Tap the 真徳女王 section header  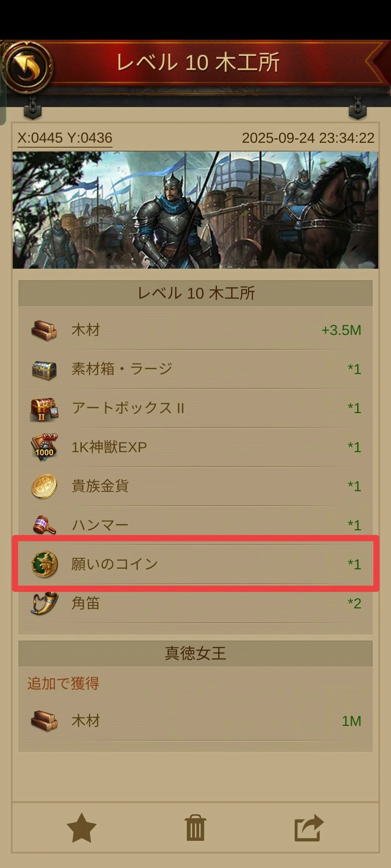[195, 654]
